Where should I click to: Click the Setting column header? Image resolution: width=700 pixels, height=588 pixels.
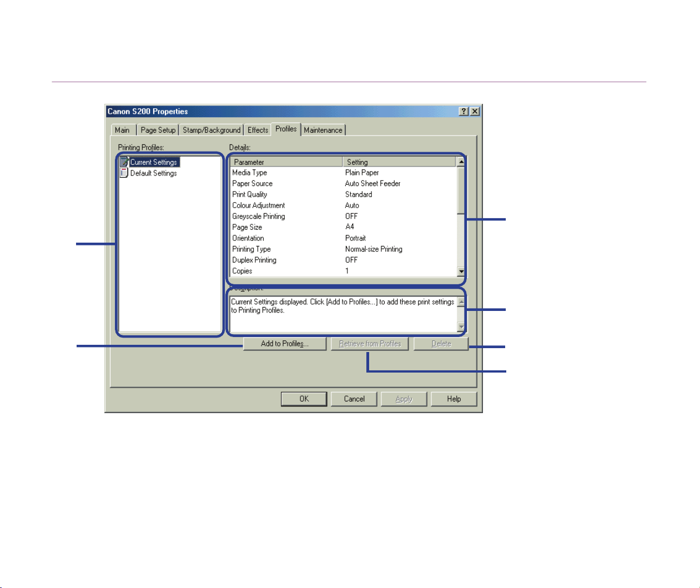400,162
